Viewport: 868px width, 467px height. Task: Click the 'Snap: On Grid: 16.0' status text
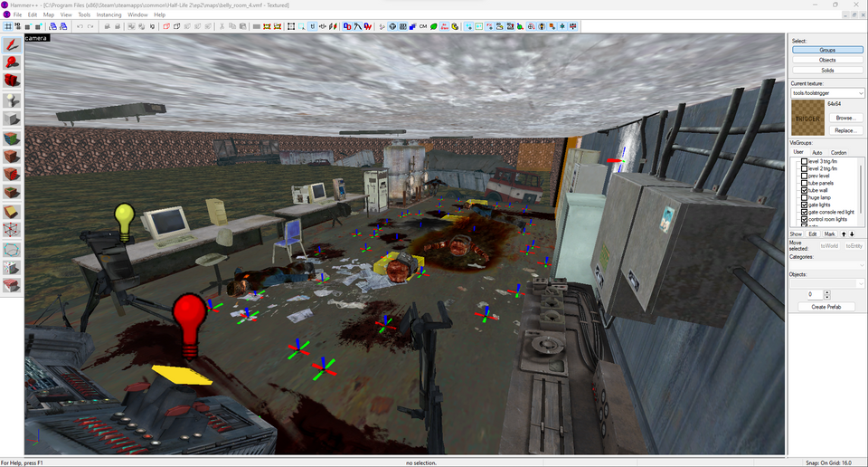pyautogui.click(x=829, y=462)
